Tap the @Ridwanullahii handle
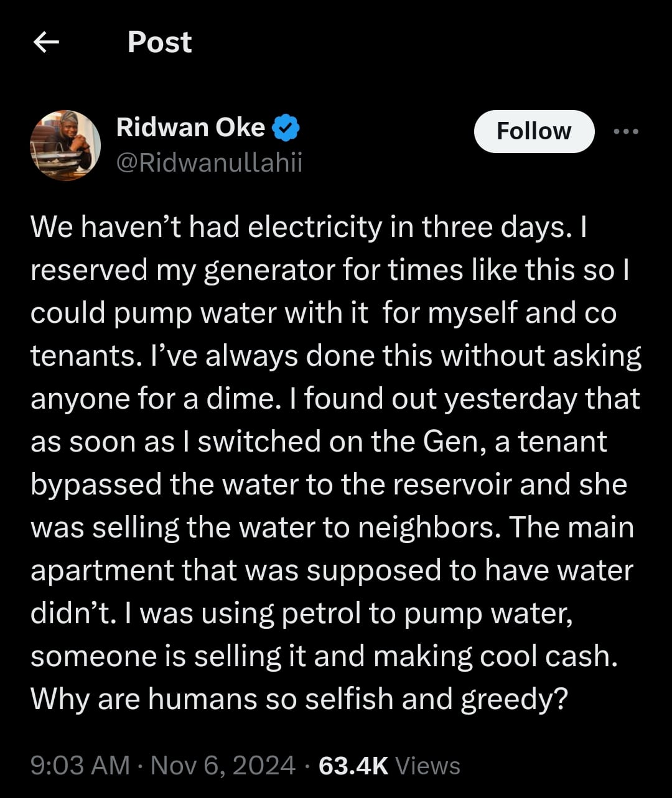This screenshot has width=672, height=798. tap(209, 163)
